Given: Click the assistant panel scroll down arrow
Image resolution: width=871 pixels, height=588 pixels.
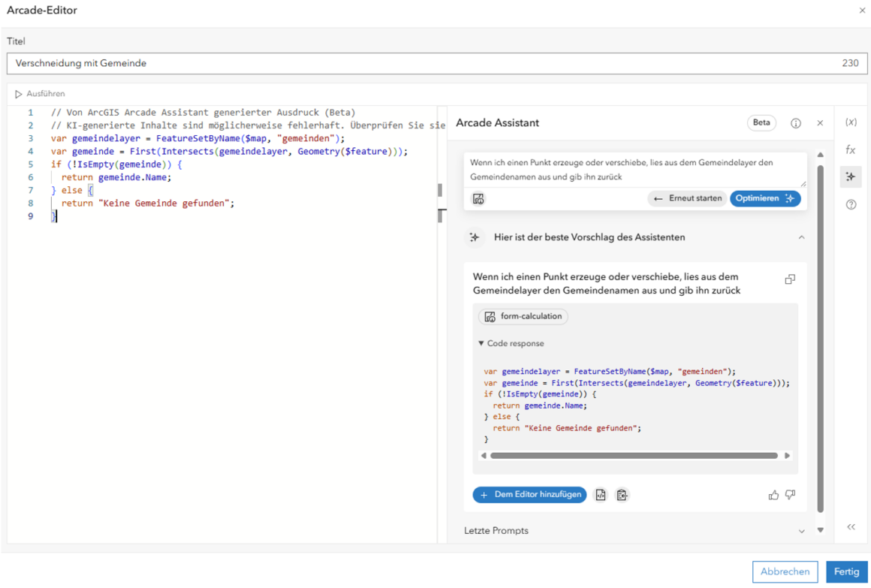Looking at the screenshot, I should pyautogui.click(x=821, y=530).
